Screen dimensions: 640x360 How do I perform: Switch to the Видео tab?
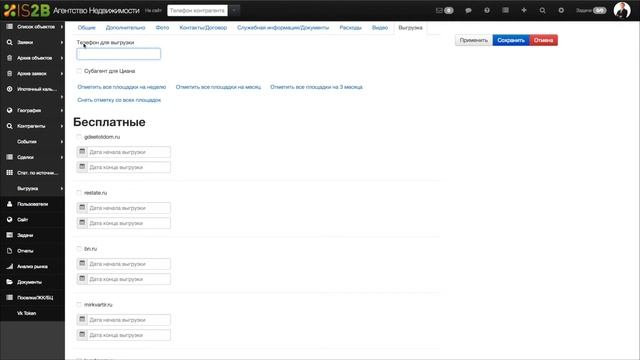(x=380, y=28)
